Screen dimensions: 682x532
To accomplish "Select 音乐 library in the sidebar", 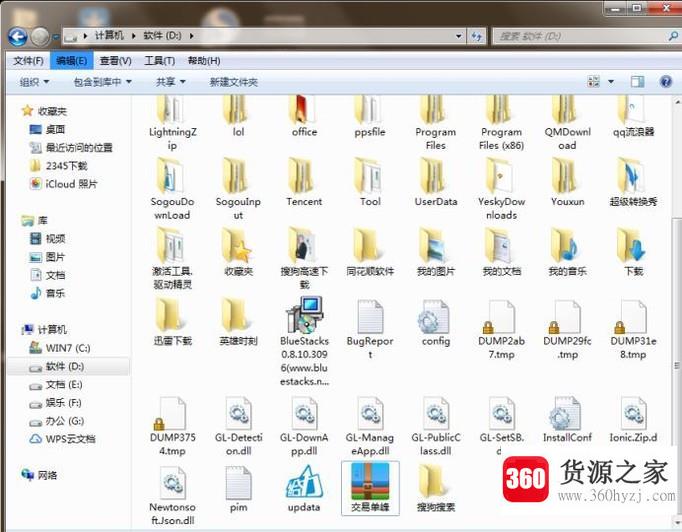I will 47,293.
